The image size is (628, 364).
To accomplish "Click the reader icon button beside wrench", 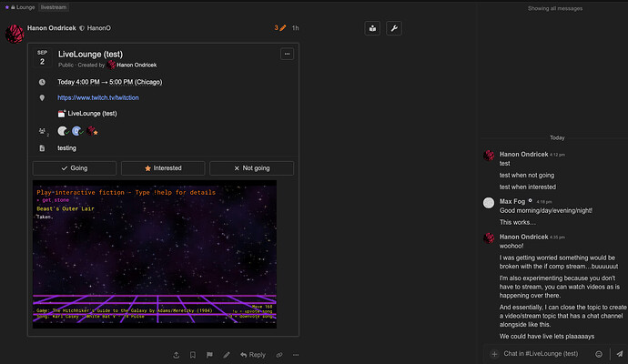I will click(x=372, y=28).
